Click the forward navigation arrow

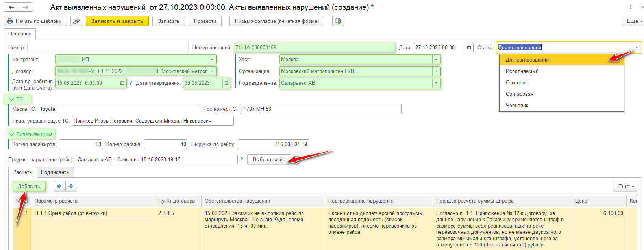pos(26,7)
